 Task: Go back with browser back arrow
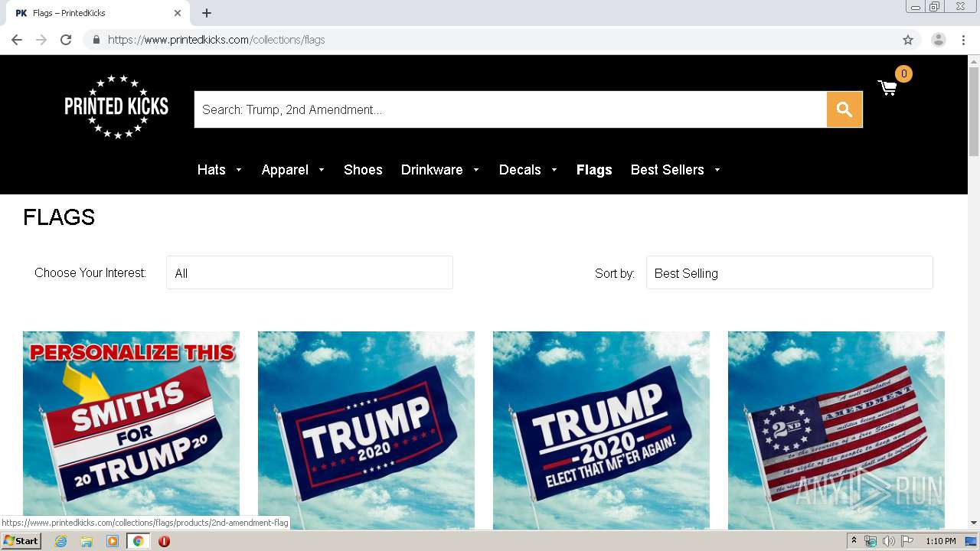[17, 40]
